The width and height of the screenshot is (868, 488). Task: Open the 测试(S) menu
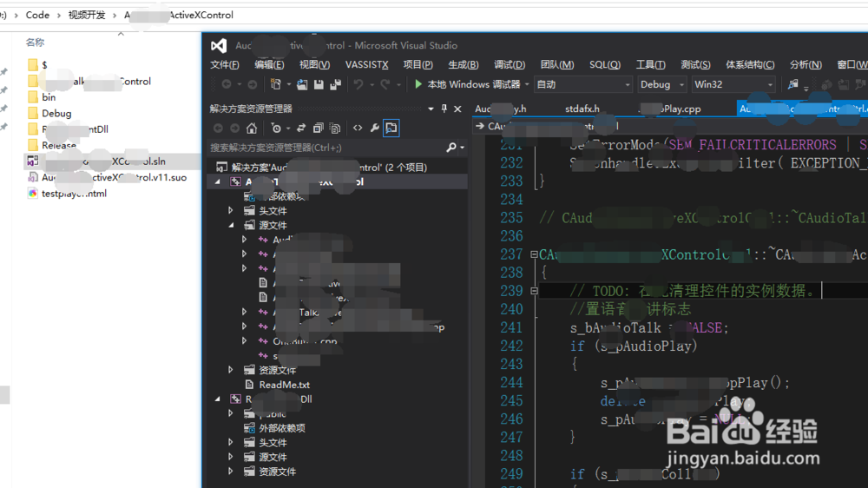pos(695,65)
